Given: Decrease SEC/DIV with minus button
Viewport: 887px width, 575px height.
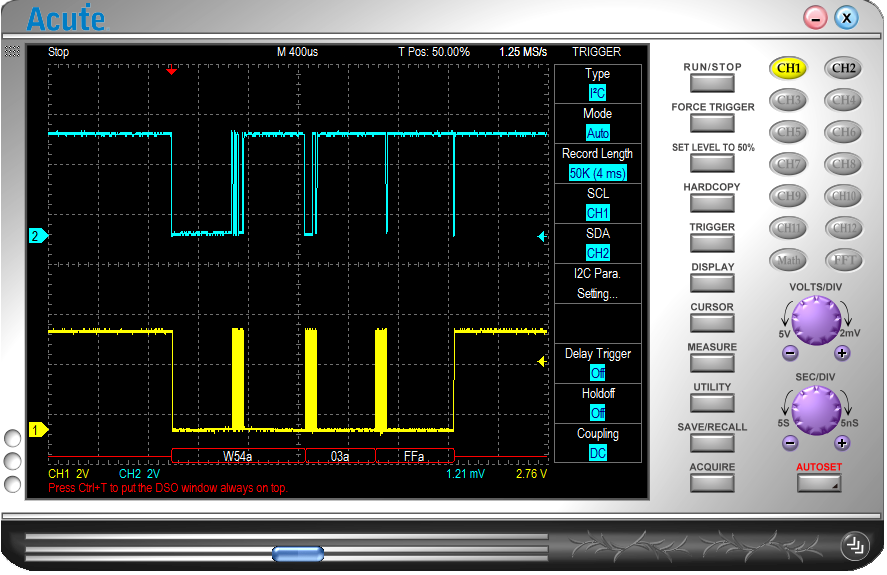Looking at the screenshot, I should click(x=790, y=443).
